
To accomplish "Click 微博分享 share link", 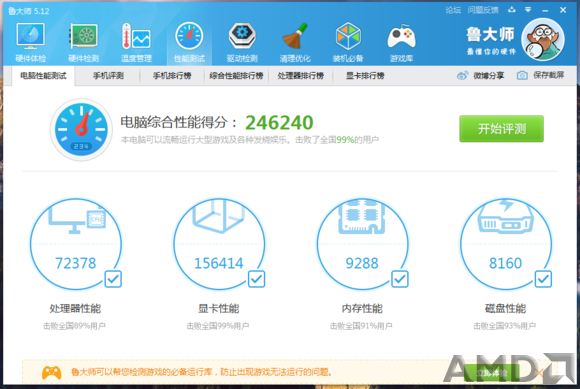I will coord(488,75).
